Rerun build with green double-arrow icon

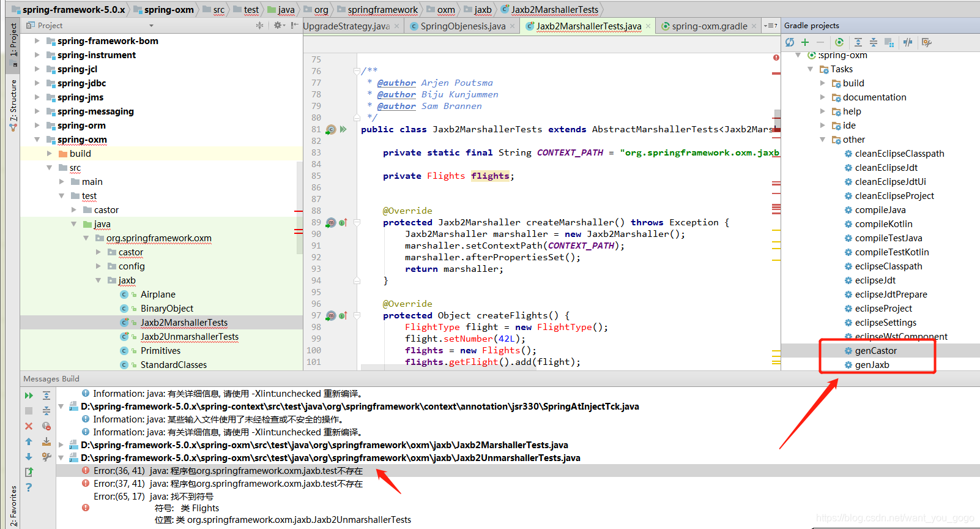(x=29, y=396)
